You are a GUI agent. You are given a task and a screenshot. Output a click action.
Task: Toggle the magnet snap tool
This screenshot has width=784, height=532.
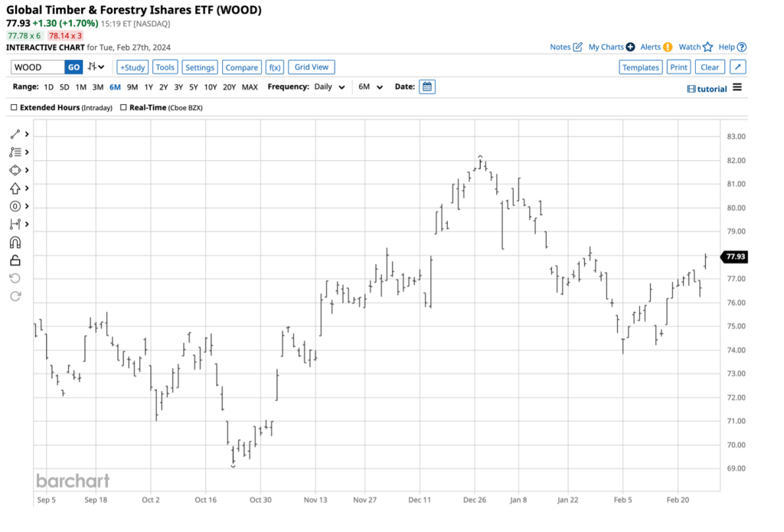click(x=15, y=243)
